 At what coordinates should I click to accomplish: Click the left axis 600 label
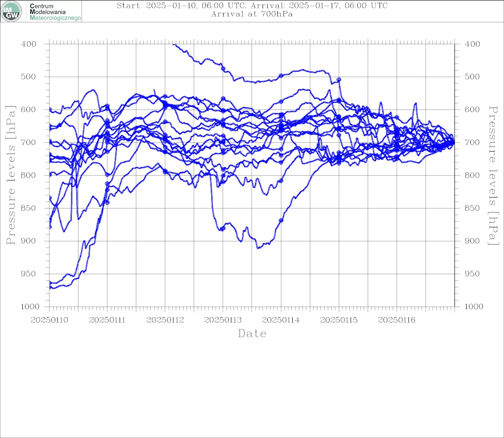(28, 109)
